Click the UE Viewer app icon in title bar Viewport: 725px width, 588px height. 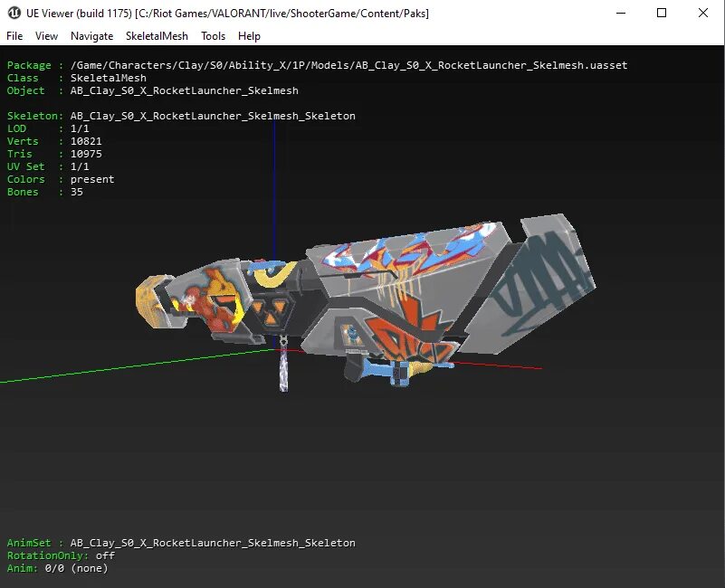pyautogui.click(x=14, y=13)
